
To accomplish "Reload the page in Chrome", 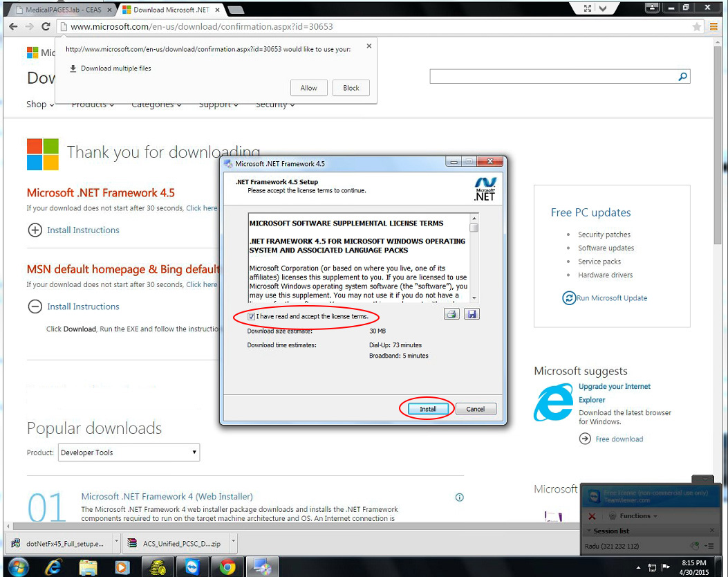I will tap(46, 26).
